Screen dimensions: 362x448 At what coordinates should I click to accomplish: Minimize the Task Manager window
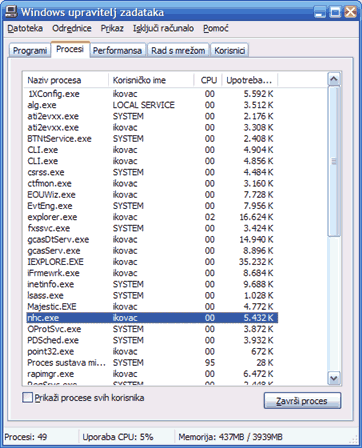[320, 12]
